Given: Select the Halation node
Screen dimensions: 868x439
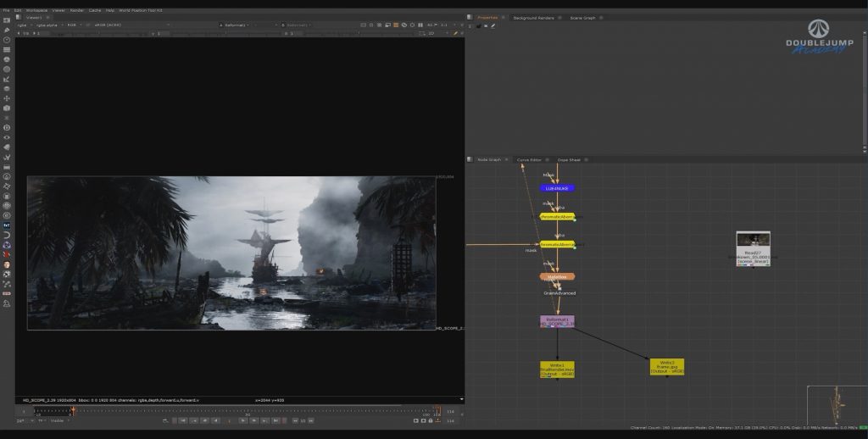Looking at the screenshot, I should [x=558, y=276].
